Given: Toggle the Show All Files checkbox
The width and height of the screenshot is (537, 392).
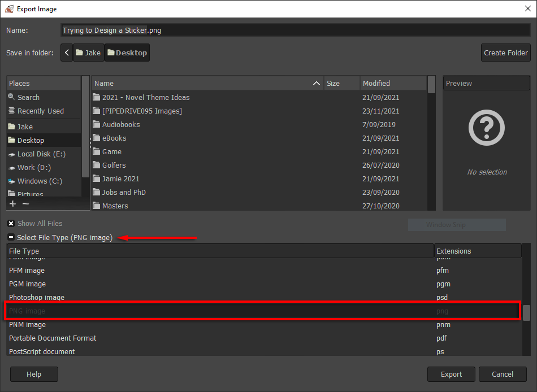Looking at the screenshot, I should (11, 224).
